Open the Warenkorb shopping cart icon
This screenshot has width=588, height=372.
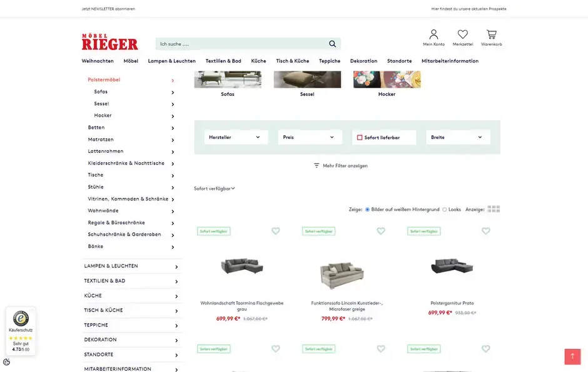(x=492, y=34)
